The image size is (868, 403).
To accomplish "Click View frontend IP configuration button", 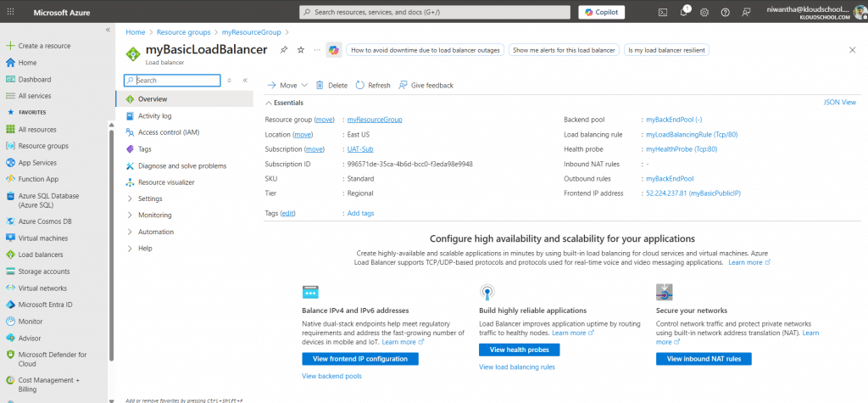I will coord(359,359).
